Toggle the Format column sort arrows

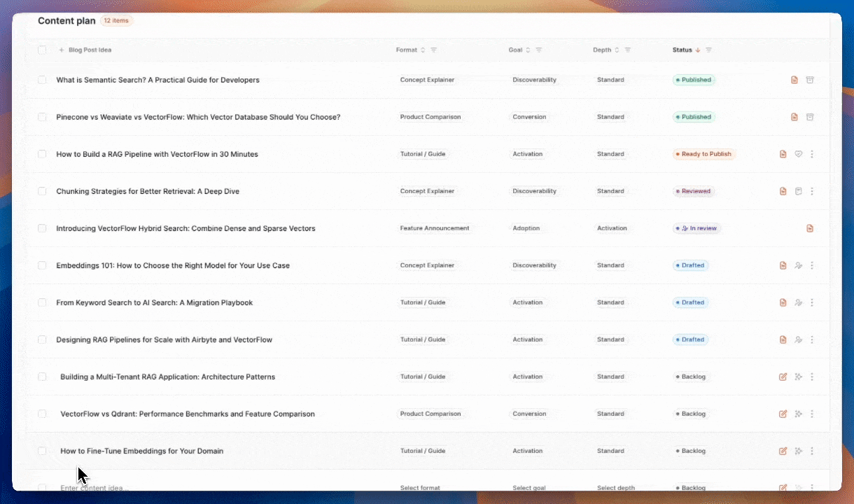coord(423,50)
